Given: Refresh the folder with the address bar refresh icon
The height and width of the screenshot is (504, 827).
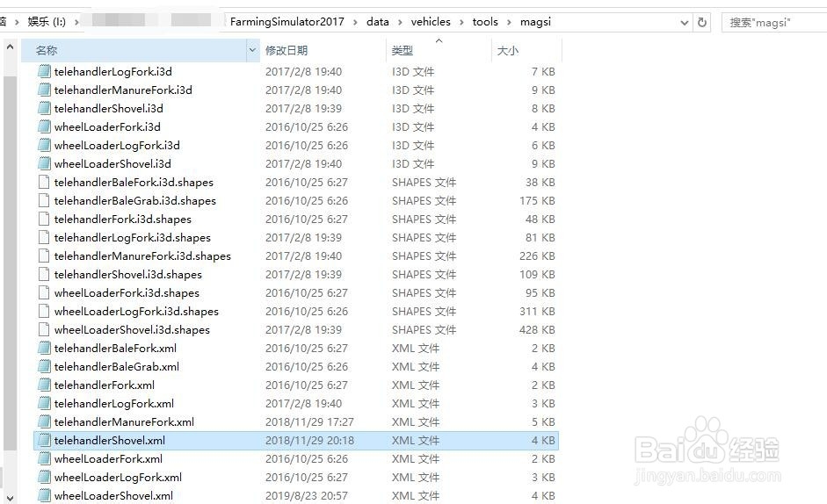Looking at the screenshot, I should [702, 22].
